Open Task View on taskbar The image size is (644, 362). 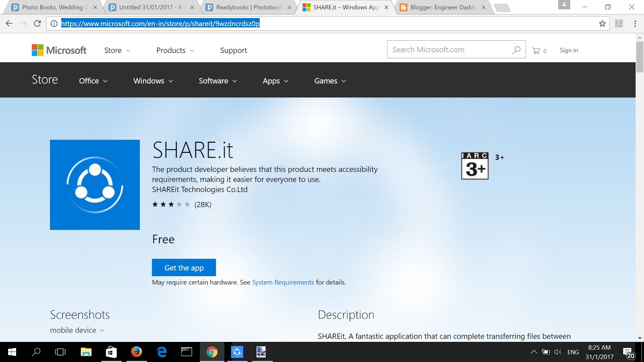point(60,352)
